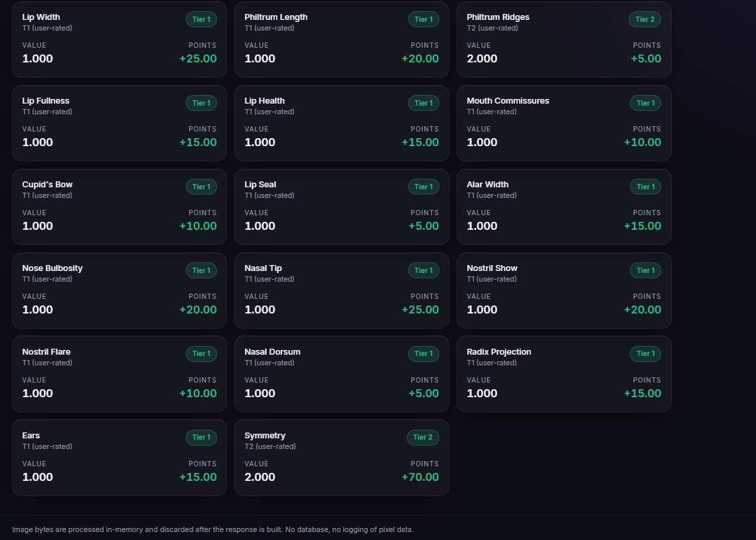Click the Tier 1 badge on Nasal Dorsum
The image size is (756, 540).
[423, 354]
